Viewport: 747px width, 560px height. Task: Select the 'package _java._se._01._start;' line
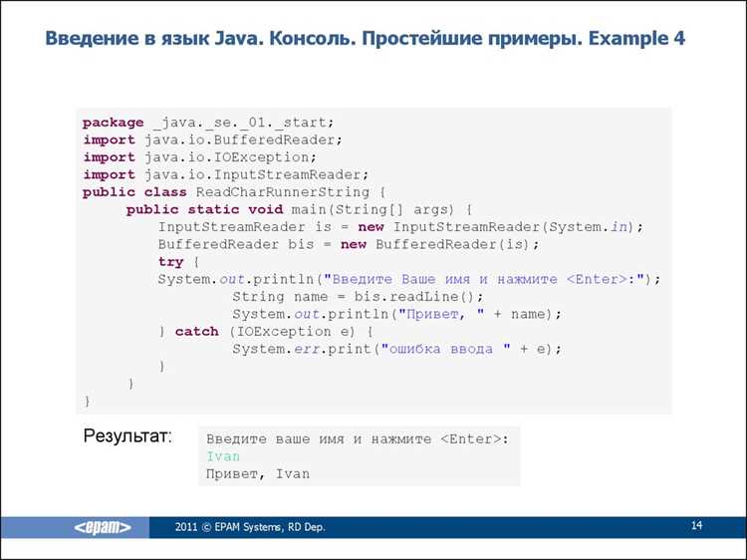[208, 123]
